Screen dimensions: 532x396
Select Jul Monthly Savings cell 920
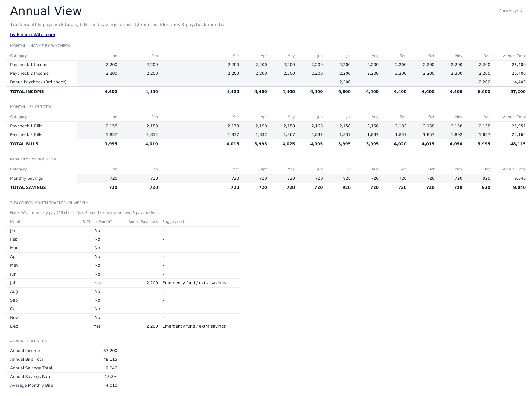pyautogui.click(x=347, y=178)
